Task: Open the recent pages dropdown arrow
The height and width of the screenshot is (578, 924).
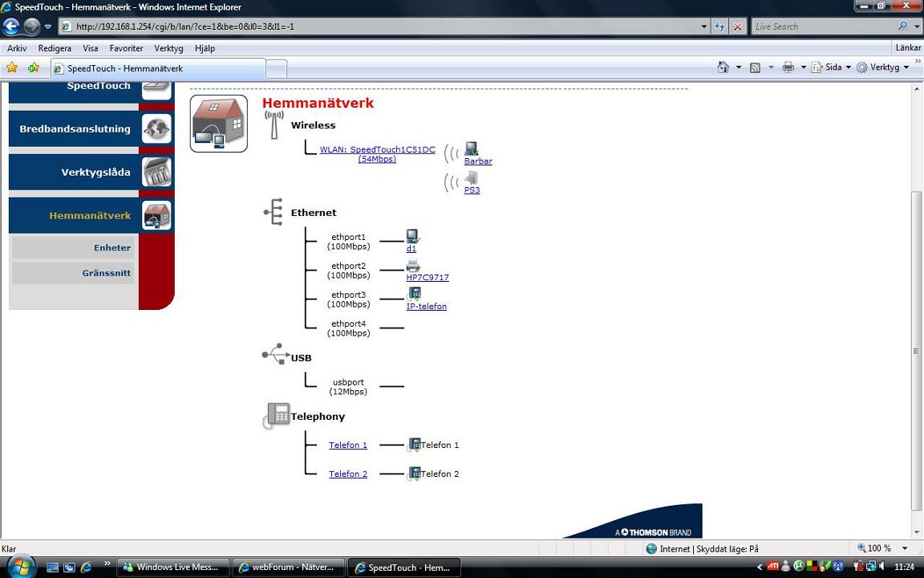Action: pyautogui.click(x=48, y=27)
